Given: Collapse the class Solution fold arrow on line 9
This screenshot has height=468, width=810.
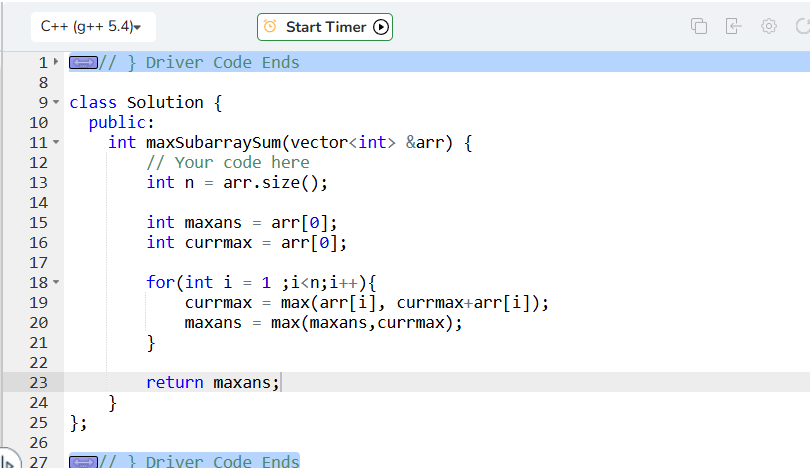Looking at the screenshot, I should pyautogui.click(x=56, y=102).
